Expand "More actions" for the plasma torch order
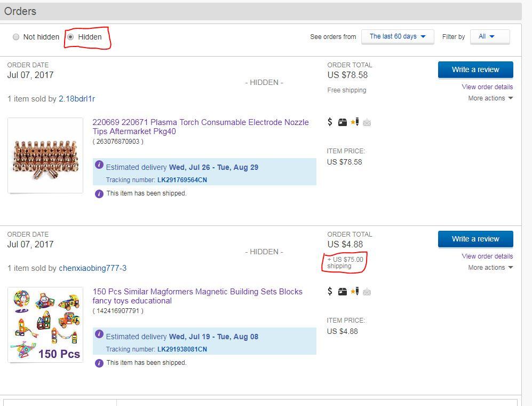The height and width of the screenshot is (406, 532). coord(490,98)
